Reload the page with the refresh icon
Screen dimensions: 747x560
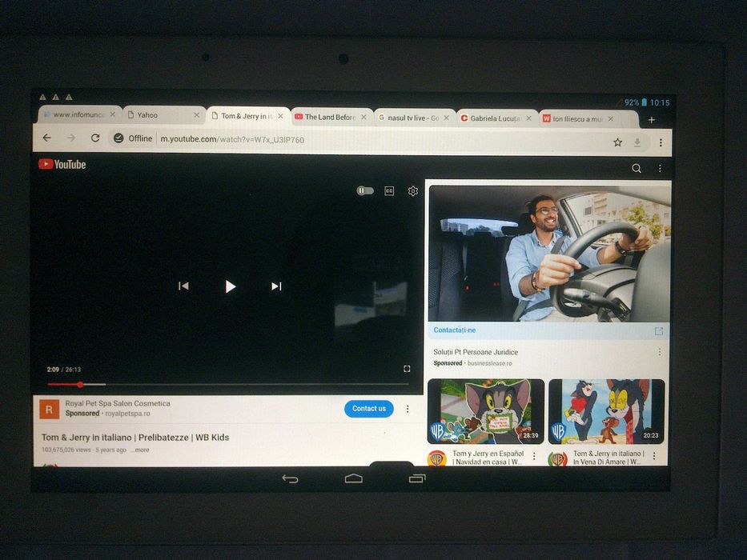(x=95, y=138)
